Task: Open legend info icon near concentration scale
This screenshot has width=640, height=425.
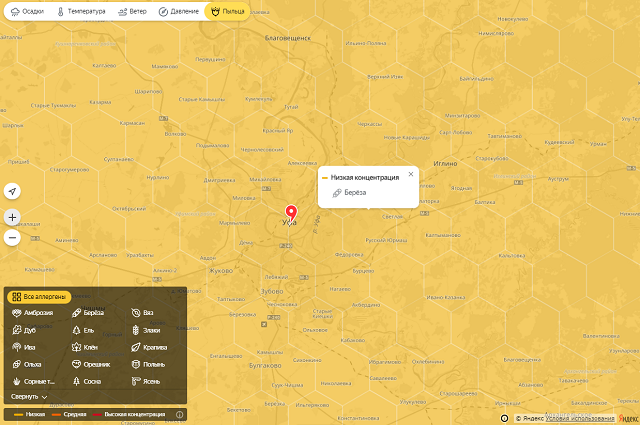Action: coord(179,414)
